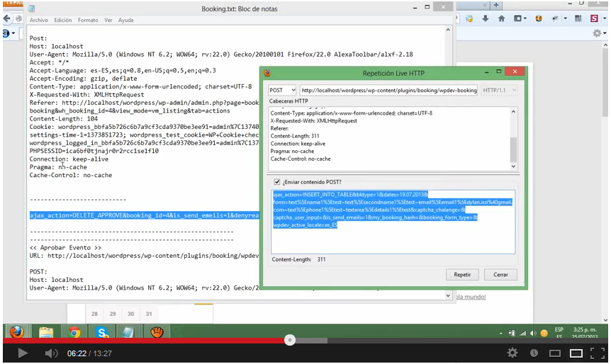
Task: Select calendar day 28
Action: coord(94,314)
